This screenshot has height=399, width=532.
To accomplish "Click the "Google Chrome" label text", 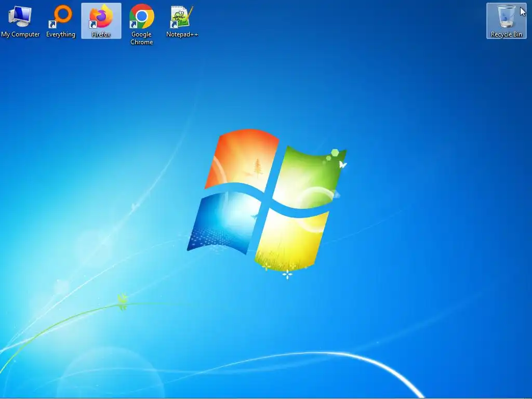I will coord(141,38).
